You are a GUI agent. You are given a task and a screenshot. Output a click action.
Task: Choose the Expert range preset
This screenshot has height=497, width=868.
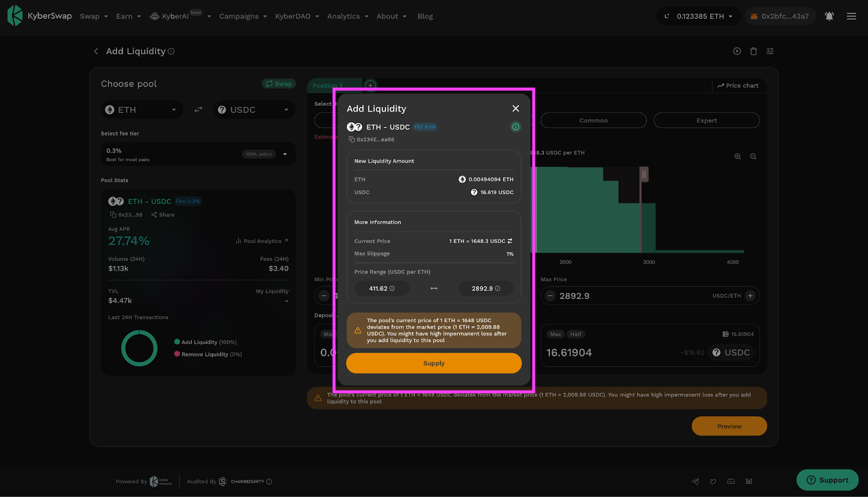(707, 120)
